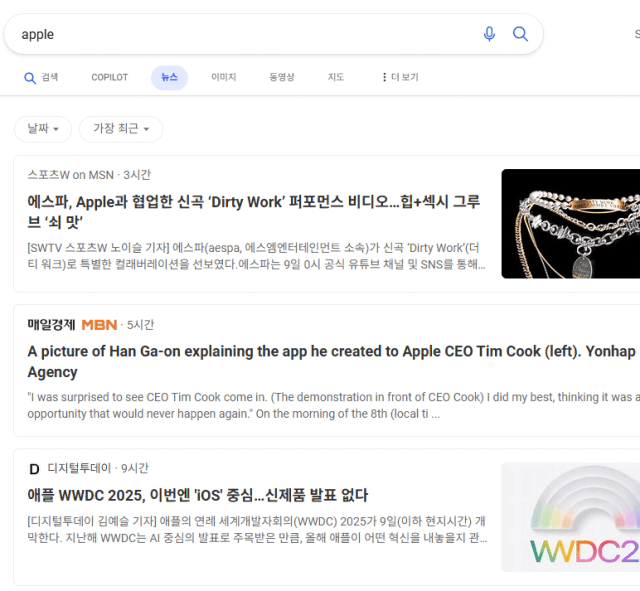Image resolution: width=640 pixels, height=591 pixels.
Task: Click the magnifier search button in search box
Action: click(x=520, y=34)
